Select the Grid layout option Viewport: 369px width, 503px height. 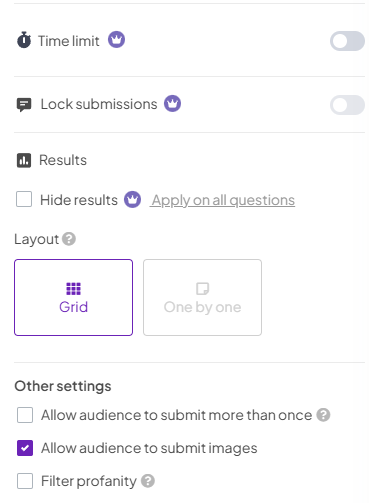[x=73, y=297]
